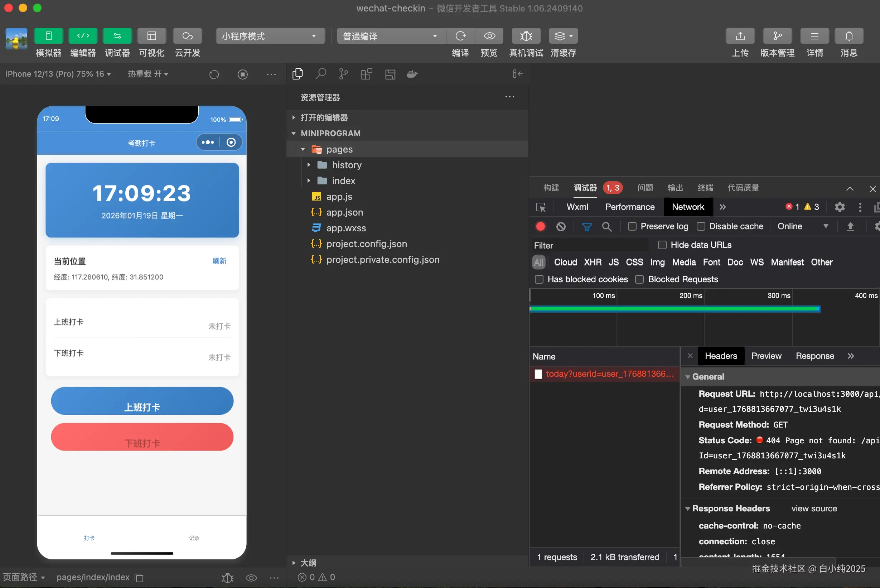Open the Response tab

tap(815, 356)
